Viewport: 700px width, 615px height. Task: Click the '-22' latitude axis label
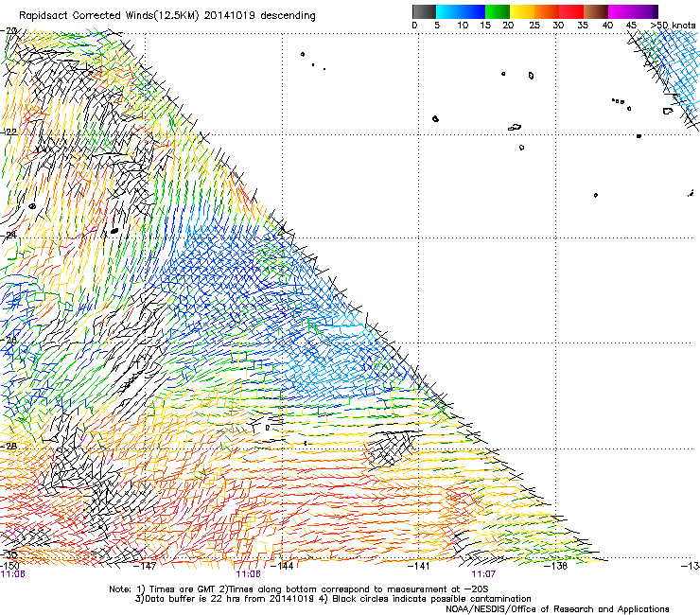tap(9, 132)
